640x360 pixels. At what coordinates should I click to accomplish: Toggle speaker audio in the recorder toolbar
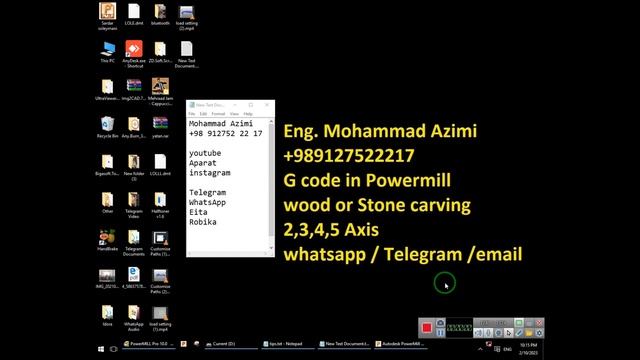478,333
